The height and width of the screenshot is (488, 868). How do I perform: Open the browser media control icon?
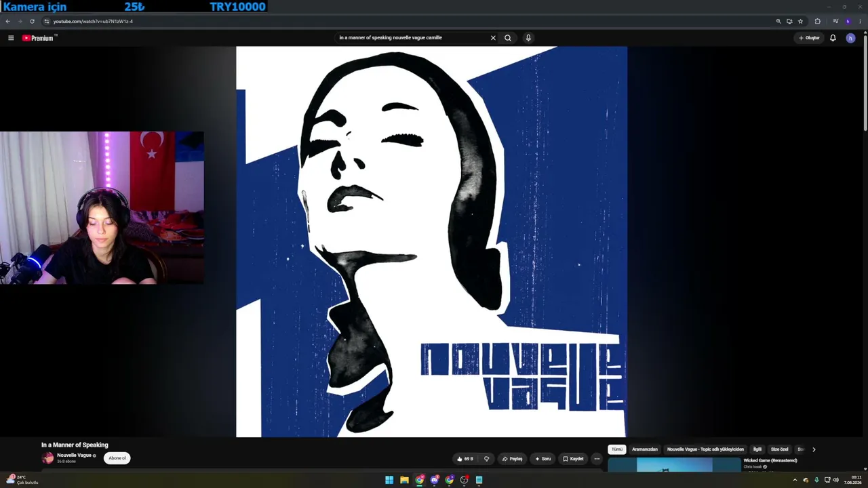[x=835, y=21]
